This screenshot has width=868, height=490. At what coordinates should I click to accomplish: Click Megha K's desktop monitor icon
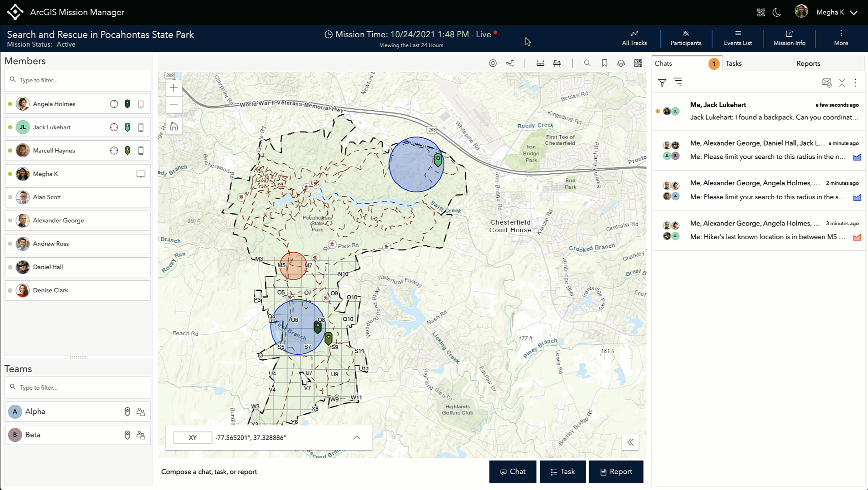[x=141, y=174]
